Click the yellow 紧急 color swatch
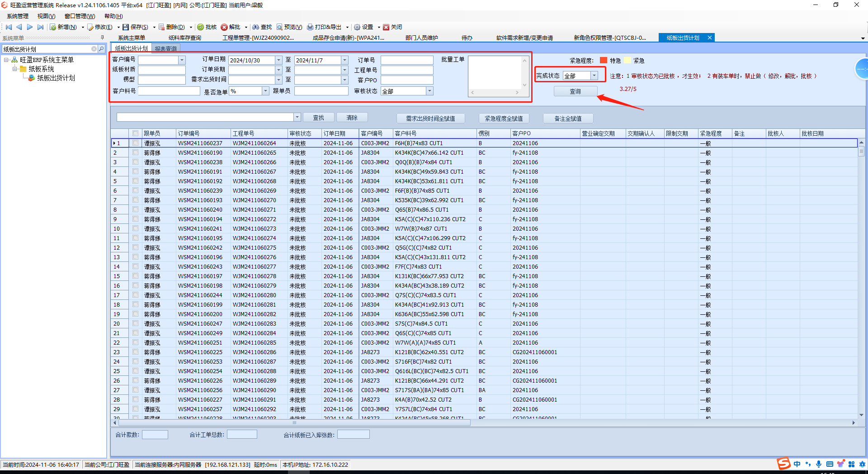Viewport: 868px width, 474px height. point(627,60)
